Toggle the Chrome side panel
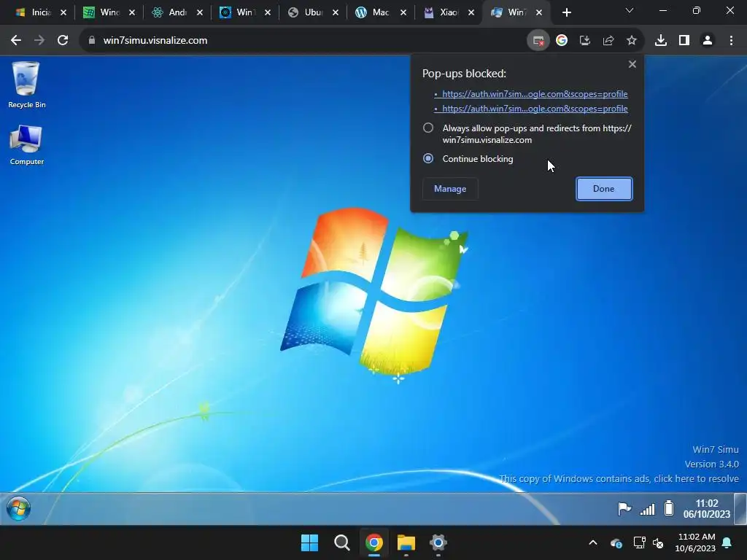 [x=684, y=41]
